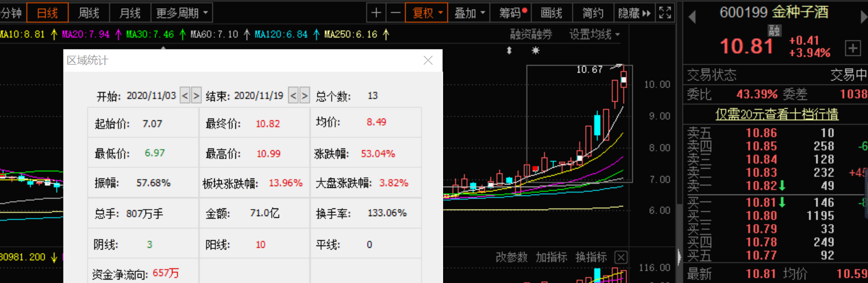Click the 委比 43.39% value
The width and height of the screenshot is (868, 283).
[757, 94]
